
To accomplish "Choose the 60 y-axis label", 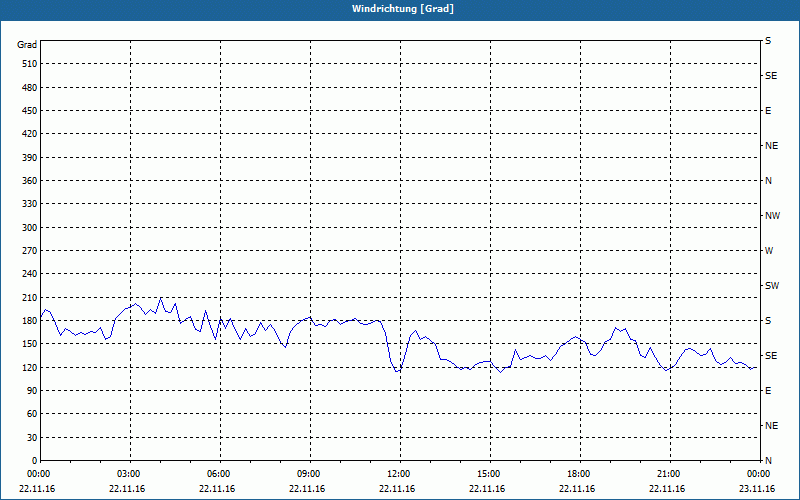I will (x=32, y=414).
